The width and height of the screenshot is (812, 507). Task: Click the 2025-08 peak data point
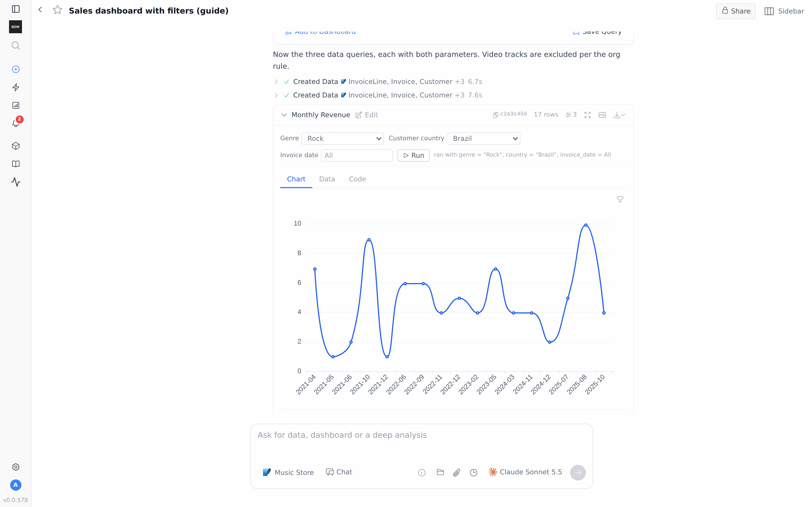586,225
